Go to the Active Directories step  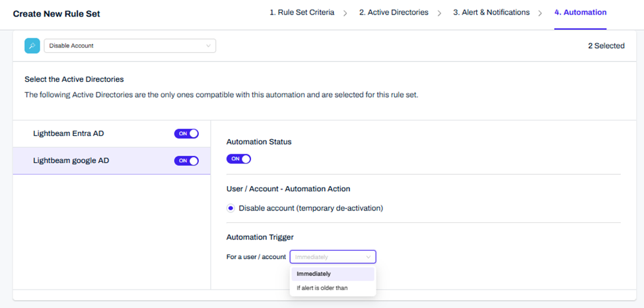pos(393,13)
